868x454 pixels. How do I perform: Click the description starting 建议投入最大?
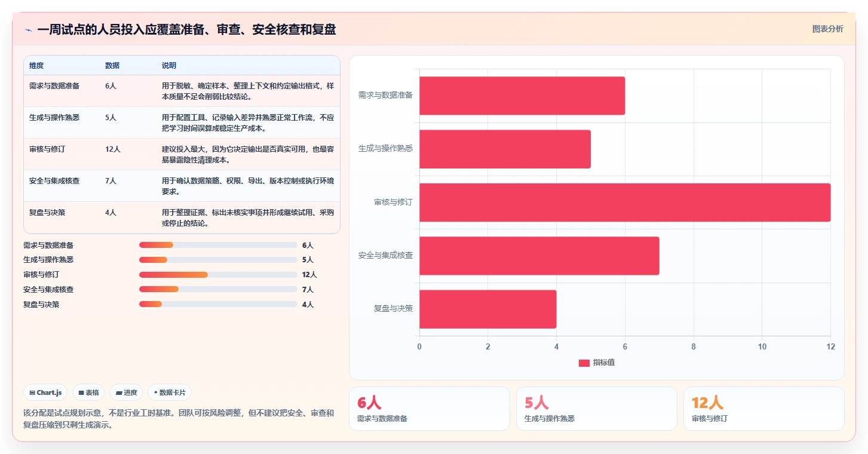248,154
